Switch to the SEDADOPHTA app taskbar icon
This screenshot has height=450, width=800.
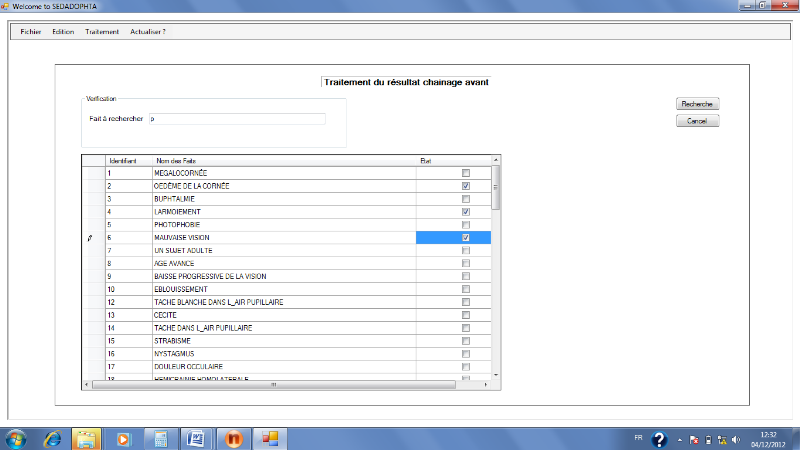(x=270, y=439)
